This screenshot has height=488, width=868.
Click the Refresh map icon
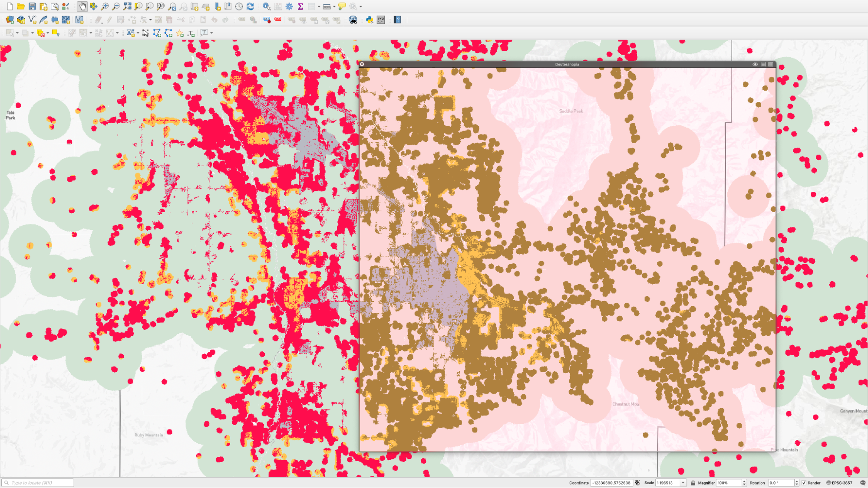[x=250, y=7]
